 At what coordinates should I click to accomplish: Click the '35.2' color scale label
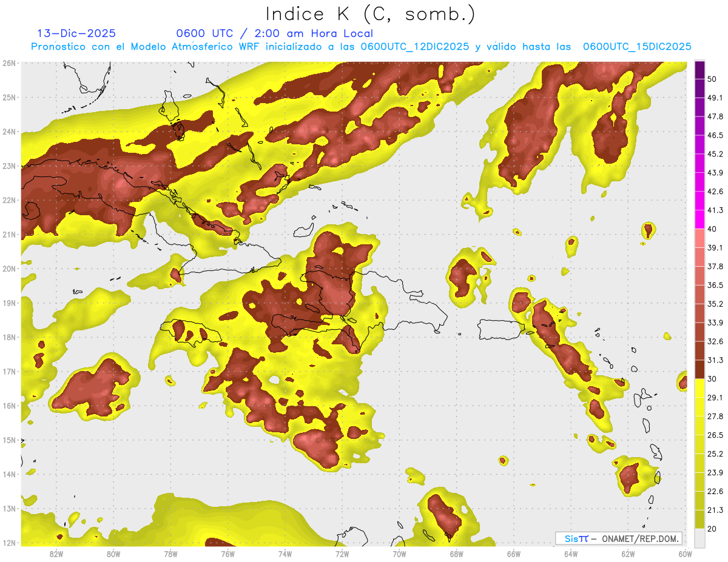[715, 304]
